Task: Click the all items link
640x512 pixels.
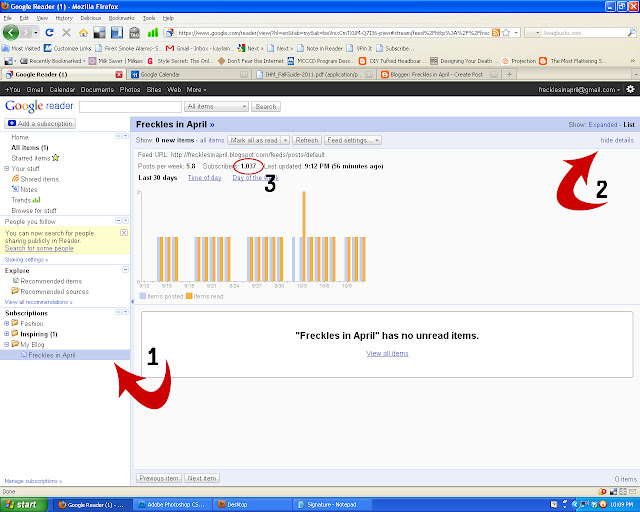Action: (212, 140)
